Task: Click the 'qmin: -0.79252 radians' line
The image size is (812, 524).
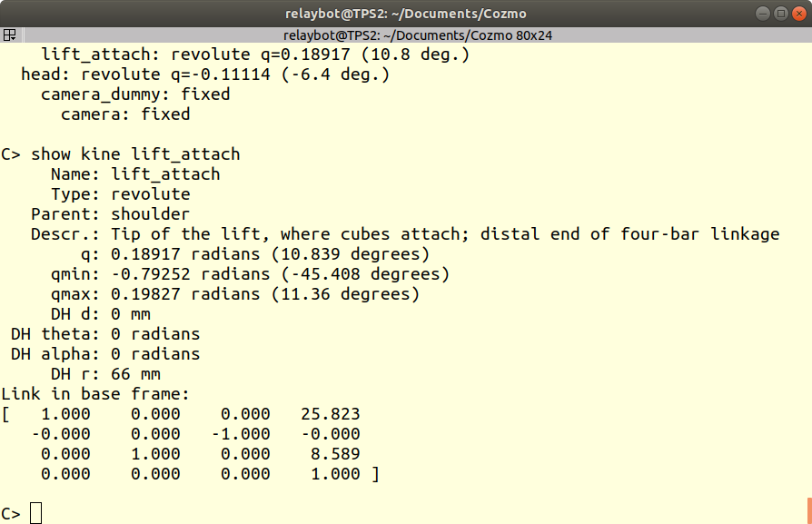Action: pos(250,274)
